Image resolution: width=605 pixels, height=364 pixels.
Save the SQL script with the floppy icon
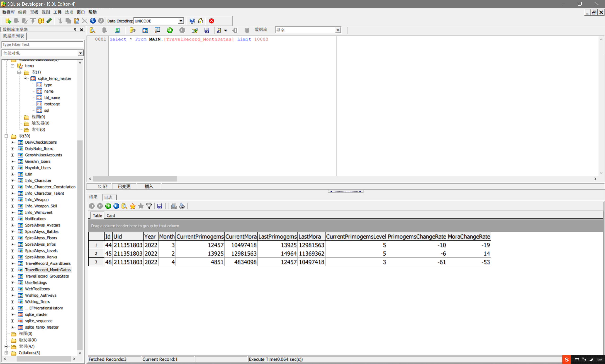tap(207, 30)
